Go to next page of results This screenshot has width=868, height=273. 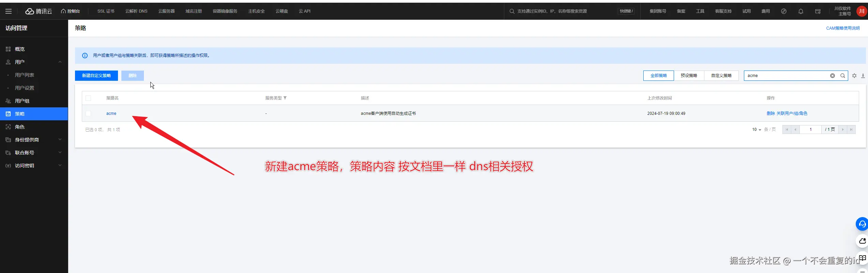coord(843,130)
